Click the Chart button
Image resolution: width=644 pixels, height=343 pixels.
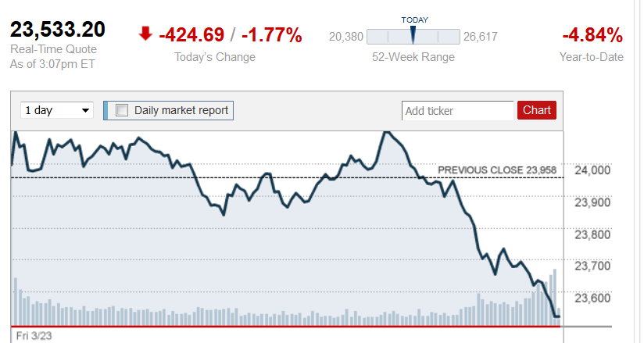(536, 110)
